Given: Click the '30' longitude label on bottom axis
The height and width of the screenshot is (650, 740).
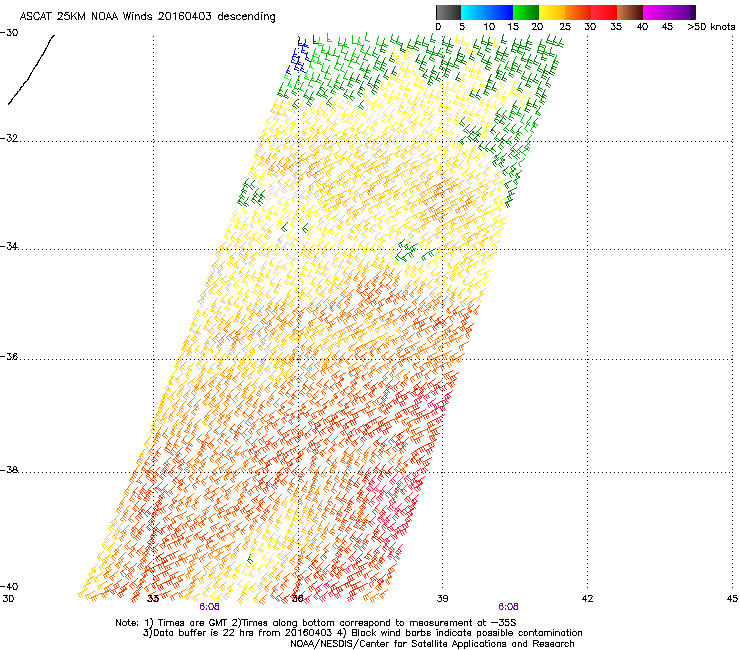Looking at the screenshot, I should pos(8,599).
